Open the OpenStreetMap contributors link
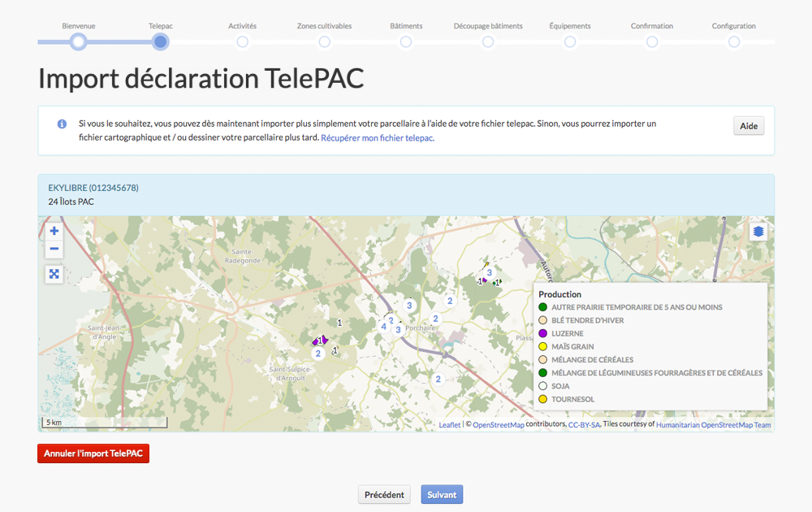This screenshot has width=812, height=512. (x=499, y=425)
